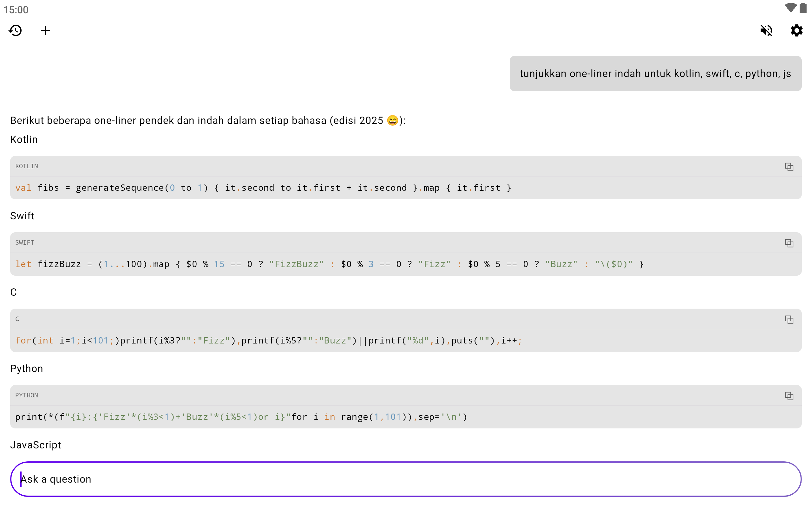812x507 pixels.
Task: Copy the Python code block
Action: point(789,396)
